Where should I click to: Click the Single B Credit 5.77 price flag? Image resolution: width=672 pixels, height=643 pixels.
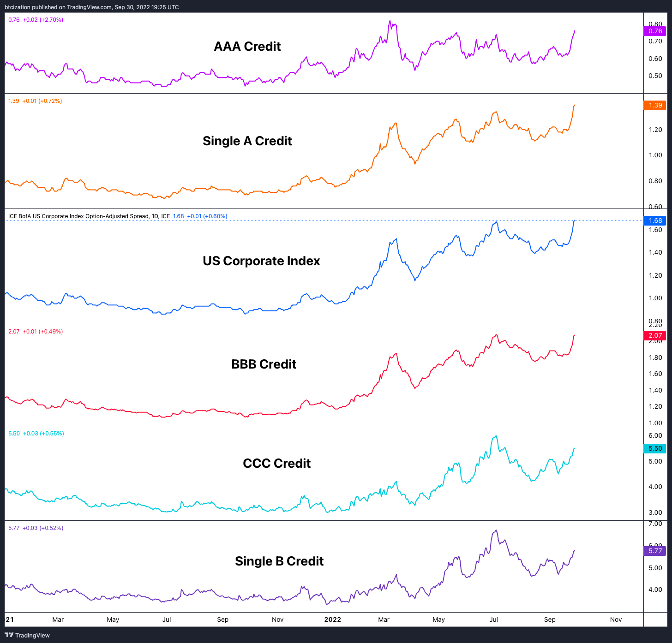click(654, 551)
